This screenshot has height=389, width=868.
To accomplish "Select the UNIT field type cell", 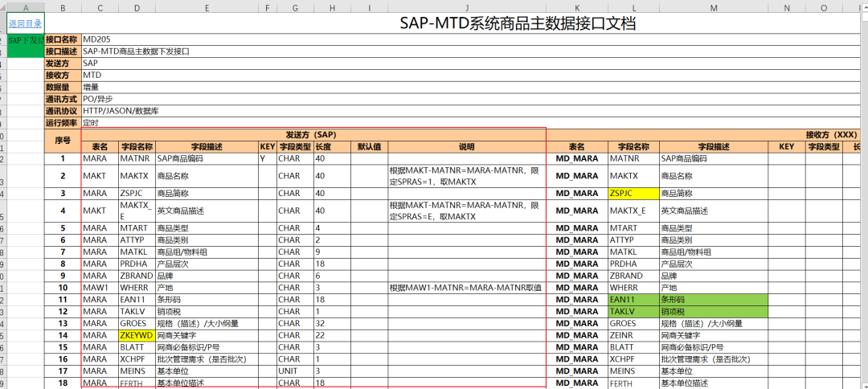I will pos(295,371).
